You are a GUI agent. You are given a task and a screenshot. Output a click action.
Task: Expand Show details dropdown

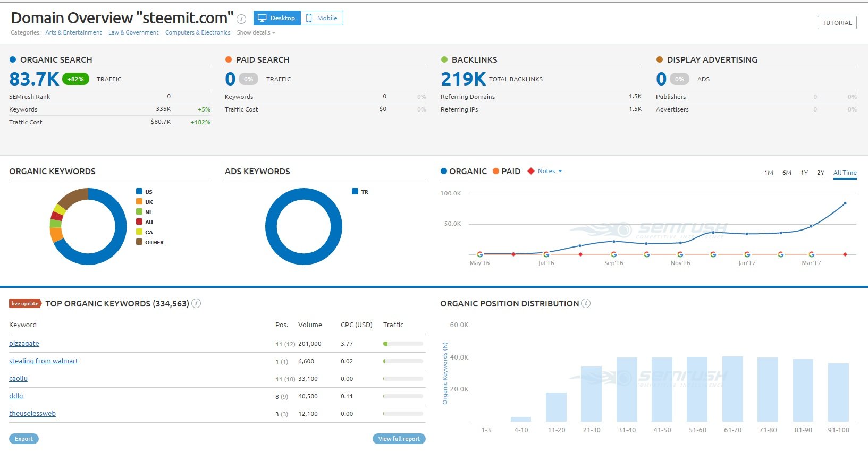pyautogui.click(x=256, y=32)
